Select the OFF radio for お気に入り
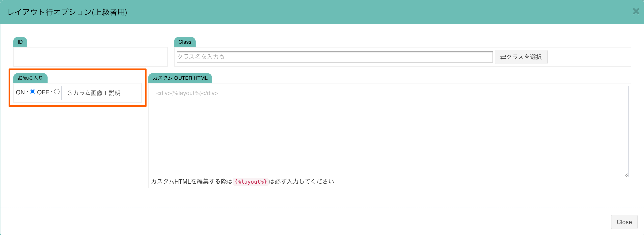 tap(57, 92)
